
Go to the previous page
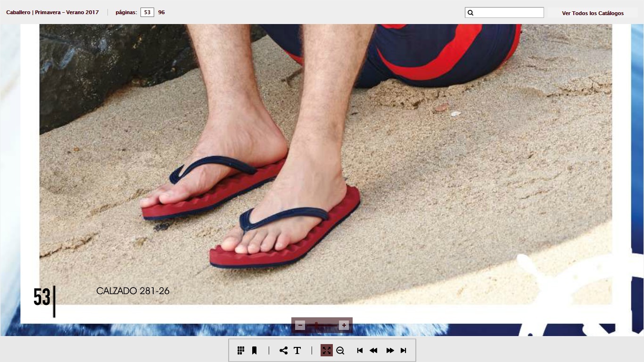[373, 350]
